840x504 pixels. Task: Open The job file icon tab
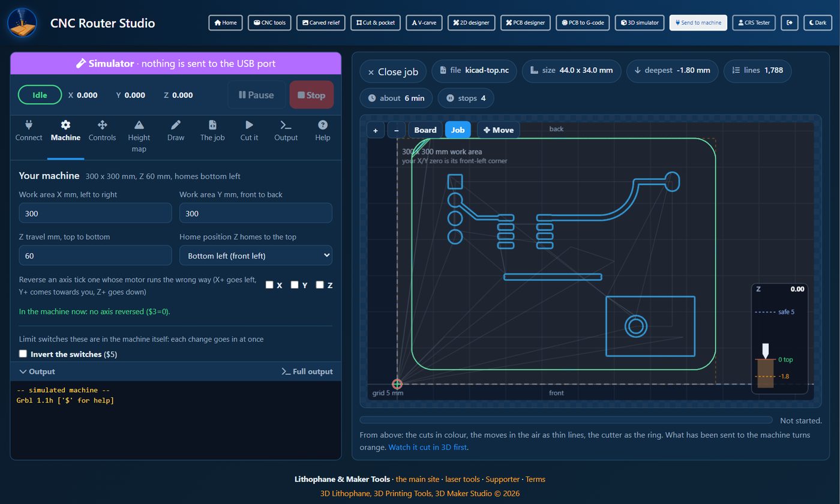(212, 125)
